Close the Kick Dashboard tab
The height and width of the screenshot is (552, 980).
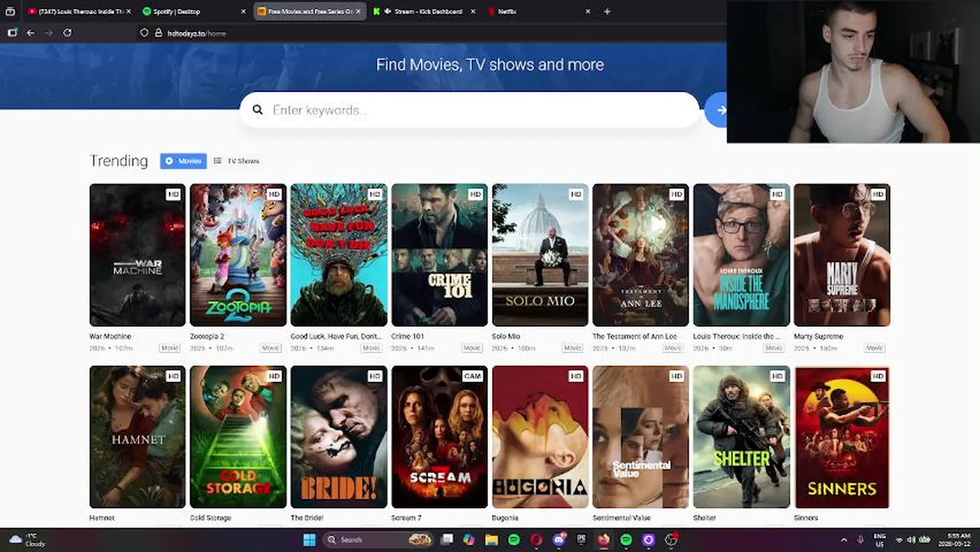click(472, 11)
